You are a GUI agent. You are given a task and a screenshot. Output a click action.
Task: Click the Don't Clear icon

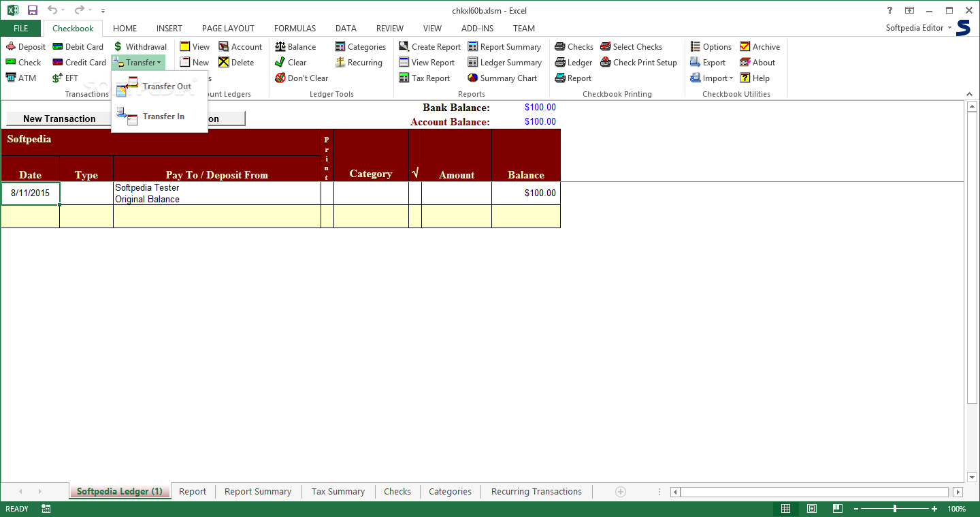tap(280, 78)
